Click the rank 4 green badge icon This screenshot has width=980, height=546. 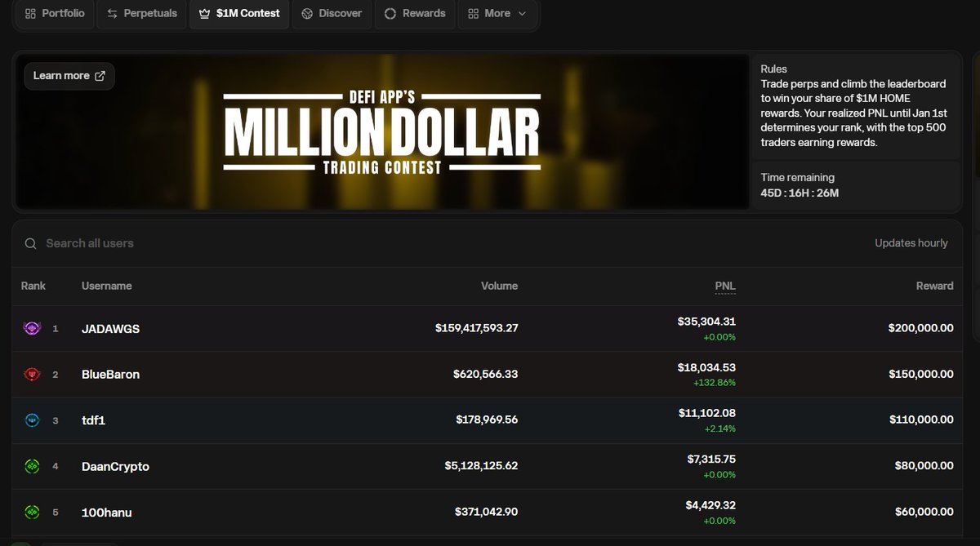tap(32, 467)
